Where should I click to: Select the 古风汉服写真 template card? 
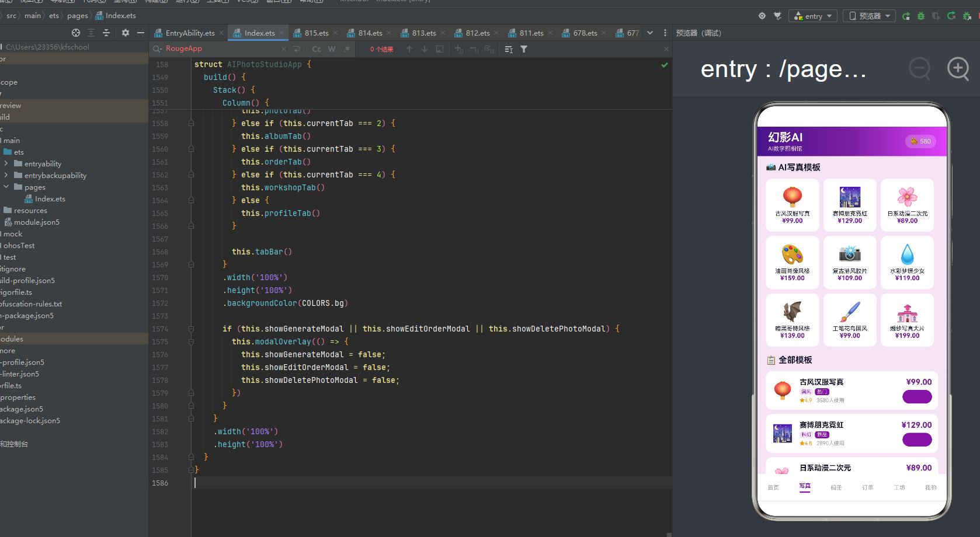[x=793, y=205]
